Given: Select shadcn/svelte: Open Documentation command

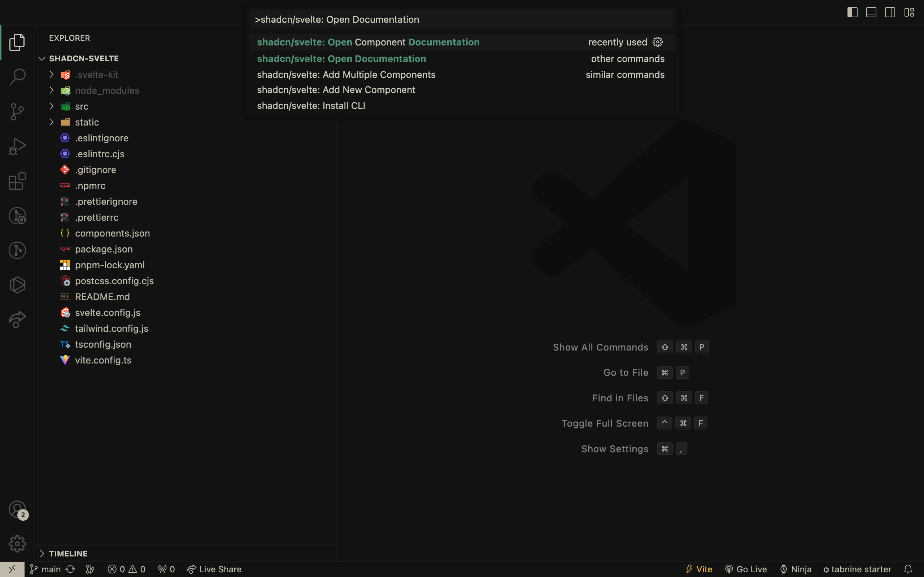Looking at the screenshot, I should pyautogui.click(x=341, y=58).
